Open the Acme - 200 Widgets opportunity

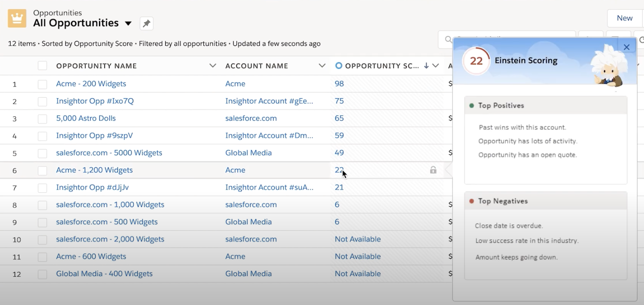pos(91,84)
